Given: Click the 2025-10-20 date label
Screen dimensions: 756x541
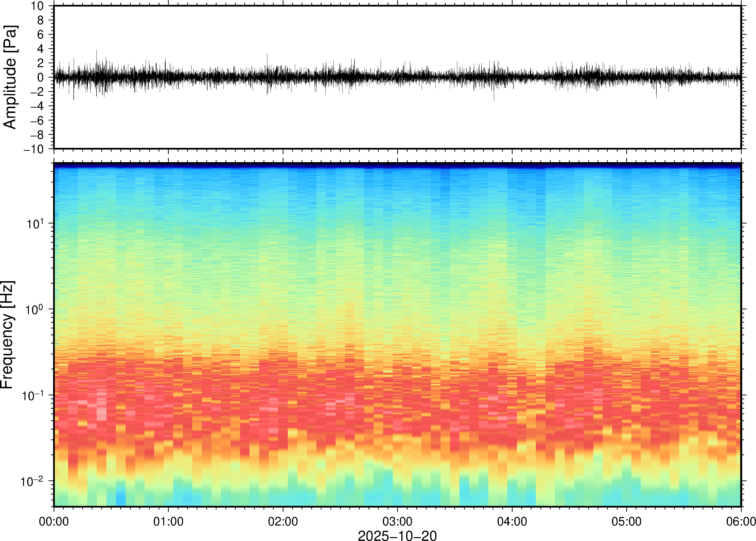Looking at the screenshot, I should pos(397,536).
